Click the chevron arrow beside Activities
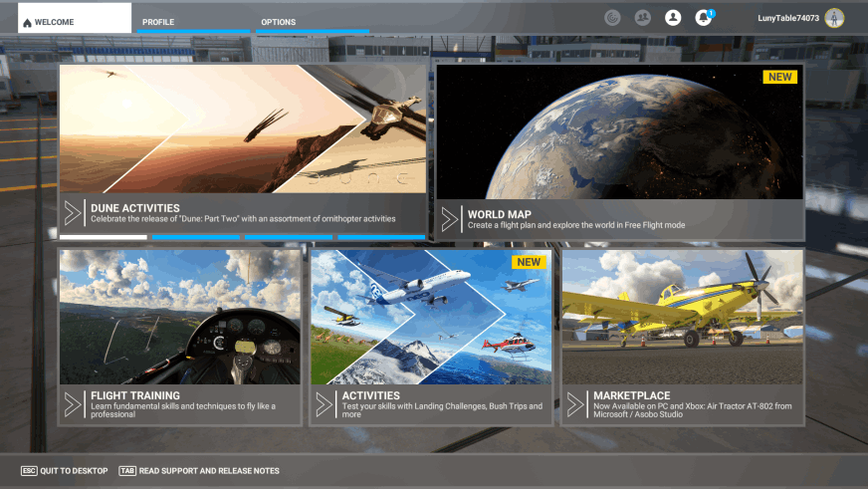 (x=325, y=404)
